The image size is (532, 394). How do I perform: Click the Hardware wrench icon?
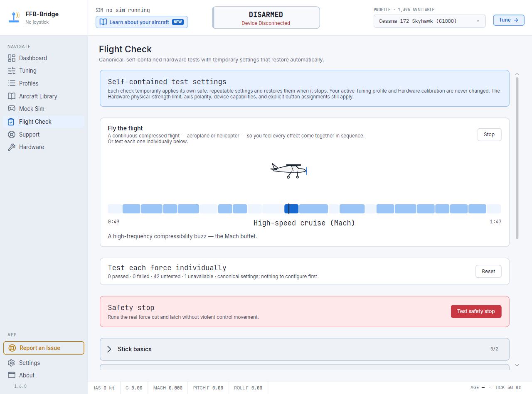click(12, 147)
